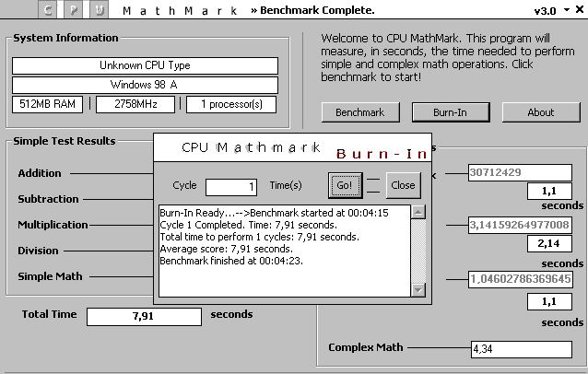
Task: Open the Burn-In button in main window
Action: (451, 112)
